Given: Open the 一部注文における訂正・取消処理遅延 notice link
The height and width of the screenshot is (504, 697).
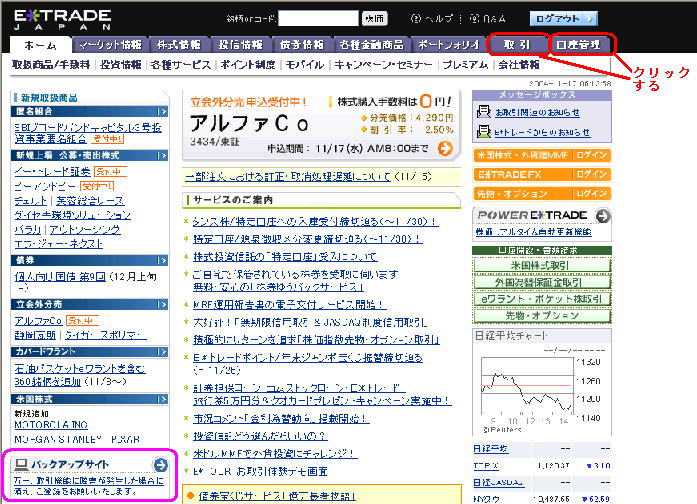Looking at the screenshot, I should point(288,177).
